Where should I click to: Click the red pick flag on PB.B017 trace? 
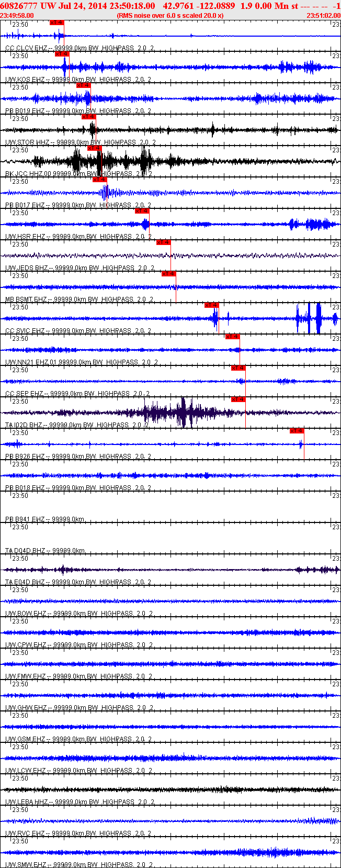click(x=100, y=180)
